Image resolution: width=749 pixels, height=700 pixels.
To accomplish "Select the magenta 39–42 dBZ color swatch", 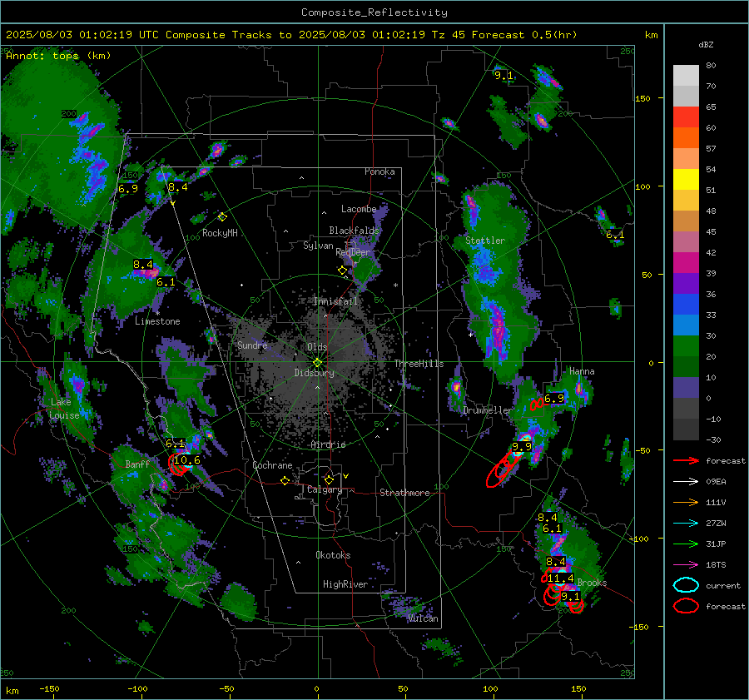I will [x=686, y=263].
